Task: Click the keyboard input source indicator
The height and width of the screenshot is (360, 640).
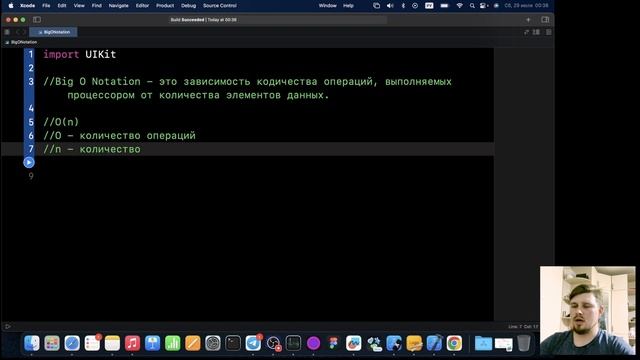Action: click(429, 6)
